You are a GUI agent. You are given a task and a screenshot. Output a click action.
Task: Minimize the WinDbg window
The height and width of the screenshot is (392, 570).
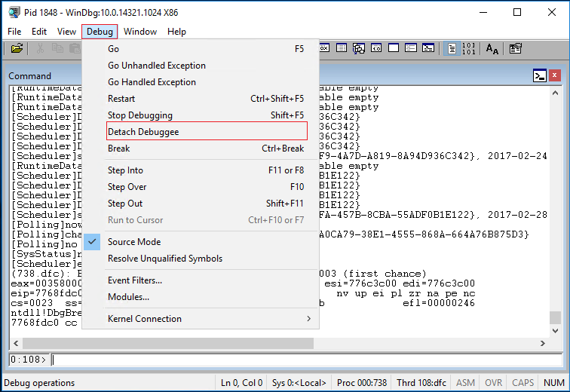point(483,12)
